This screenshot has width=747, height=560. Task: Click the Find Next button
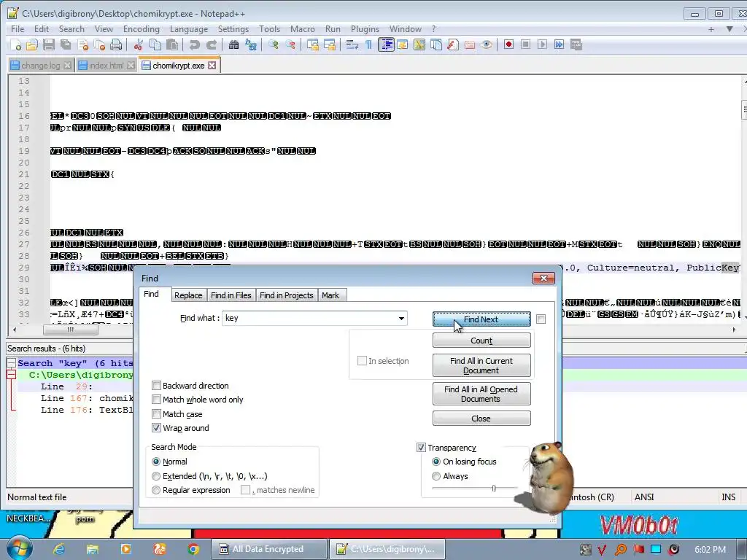(x=481, y=319)
